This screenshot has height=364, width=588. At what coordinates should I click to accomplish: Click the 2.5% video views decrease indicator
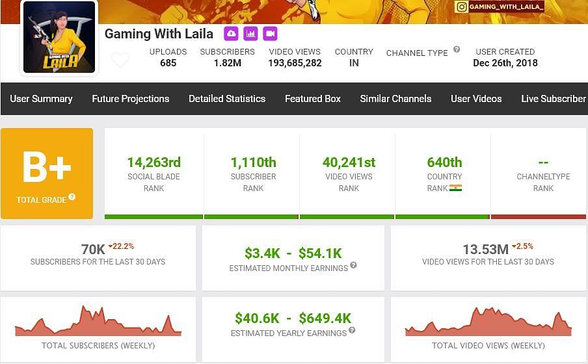click(x=522, y=246)
